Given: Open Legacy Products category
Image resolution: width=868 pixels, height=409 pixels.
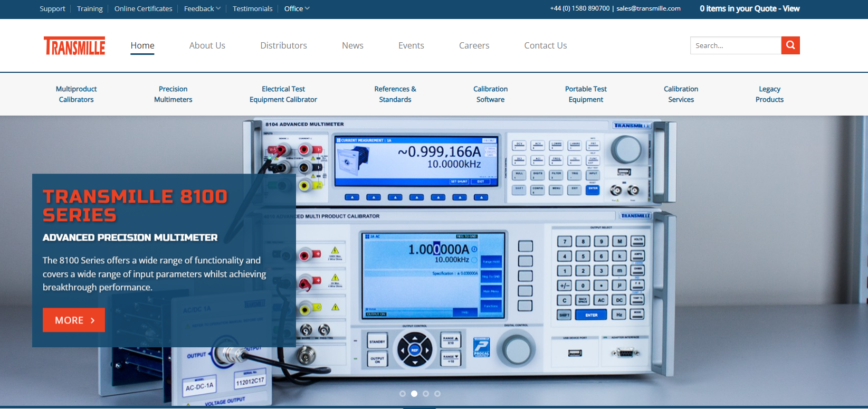Looking at the screenshot, I should click(769, 94).
